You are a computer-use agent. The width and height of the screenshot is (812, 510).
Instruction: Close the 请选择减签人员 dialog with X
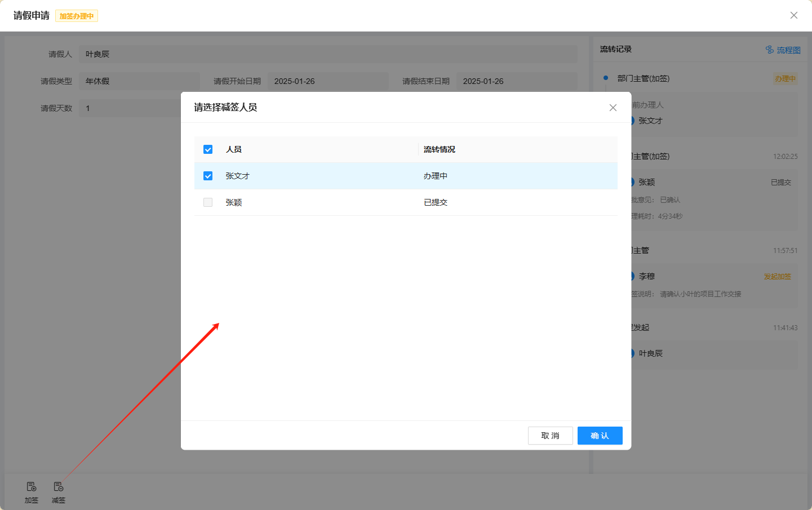pos(613,108)
